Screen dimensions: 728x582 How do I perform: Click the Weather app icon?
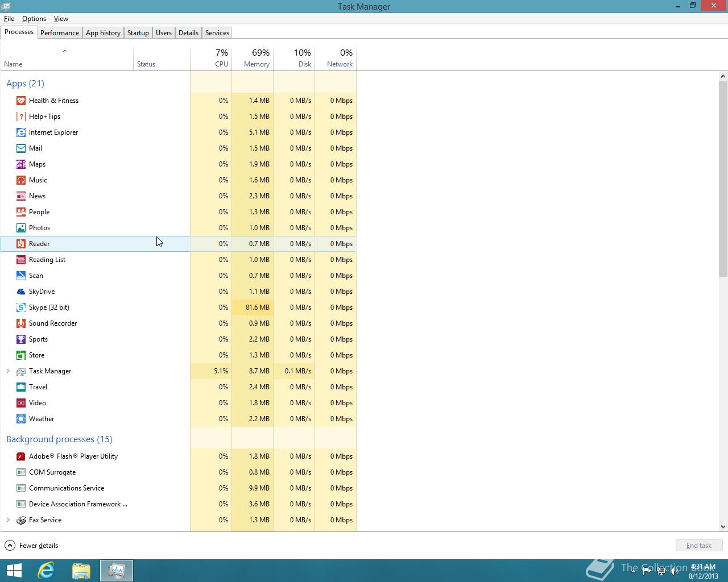[21, 419]
